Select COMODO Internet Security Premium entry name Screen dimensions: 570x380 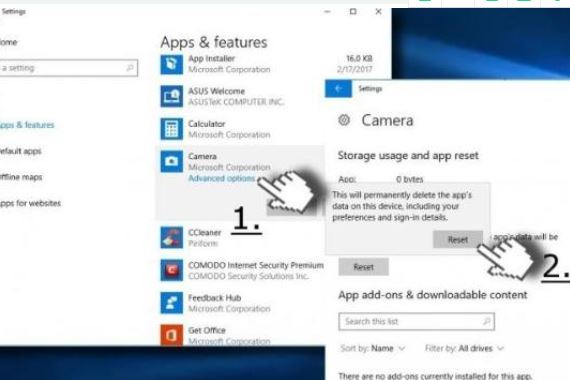click(x=256, y=265)
